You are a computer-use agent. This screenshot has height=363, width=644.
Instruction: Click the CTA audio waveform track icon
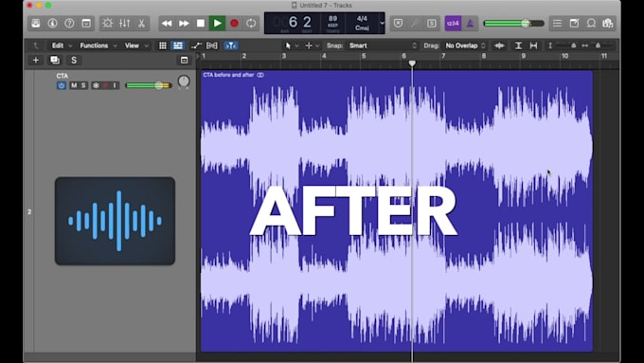115,221
